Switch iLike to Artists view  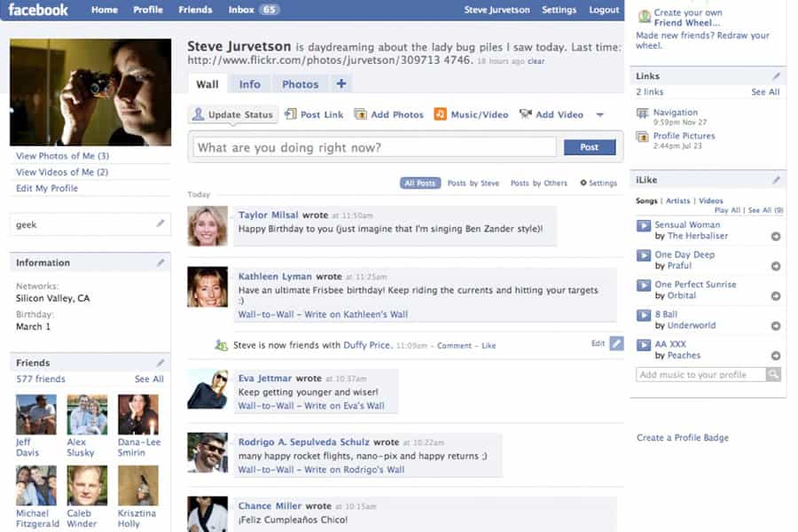(678, 201)
